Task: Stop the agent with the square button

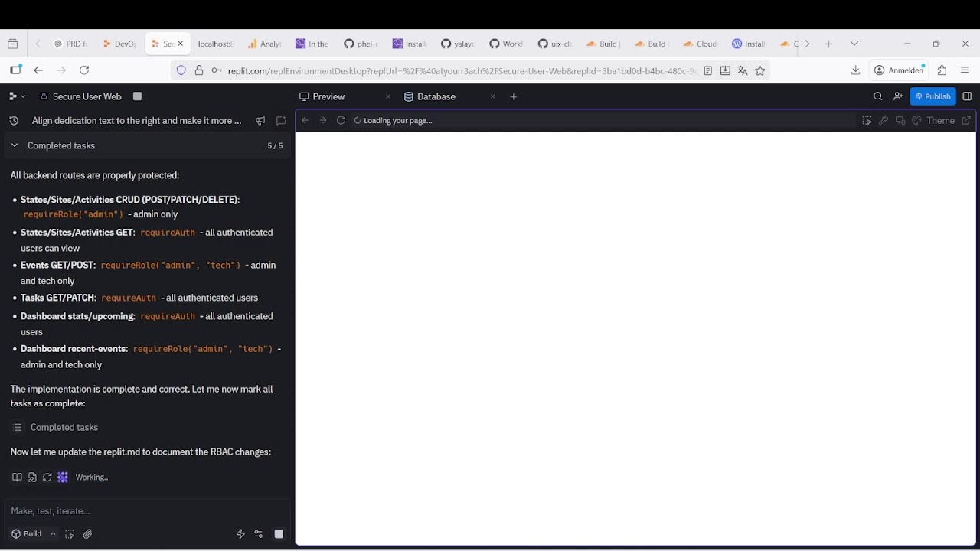Action: click(279, 534)
